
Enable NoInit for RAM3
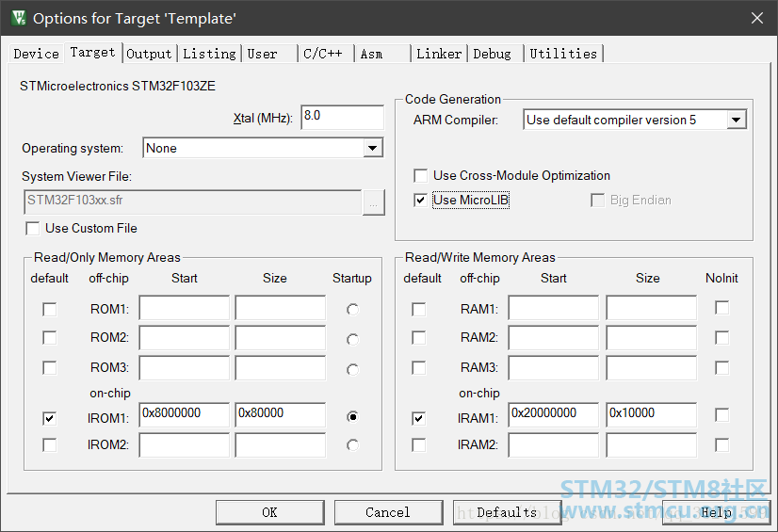coord(721,368)
